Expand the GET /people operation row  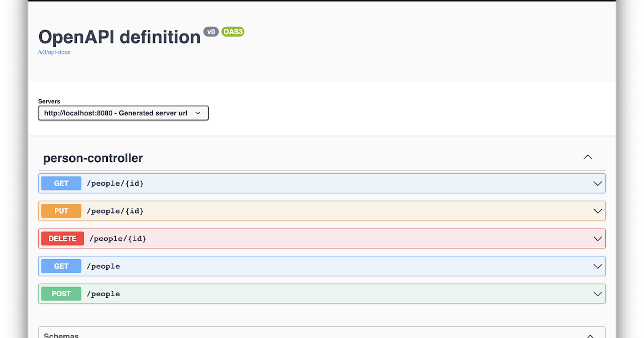(x=598, y=266)
